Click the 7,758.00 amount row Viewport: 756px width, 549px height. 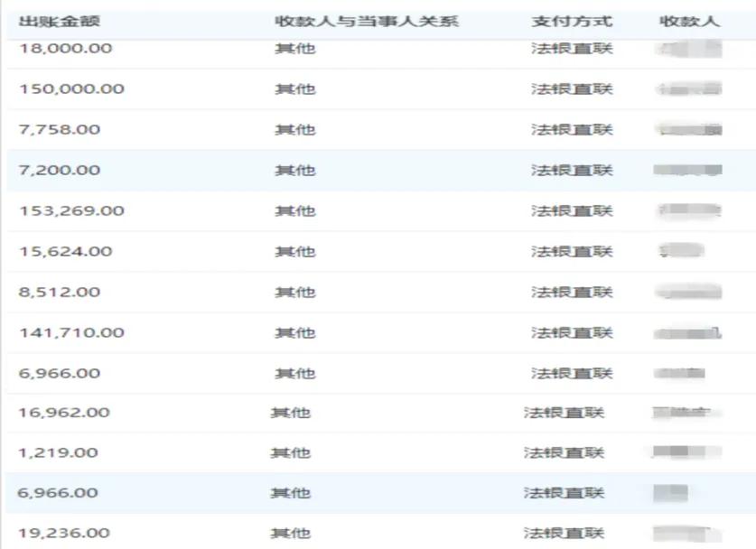click(60, 129)
